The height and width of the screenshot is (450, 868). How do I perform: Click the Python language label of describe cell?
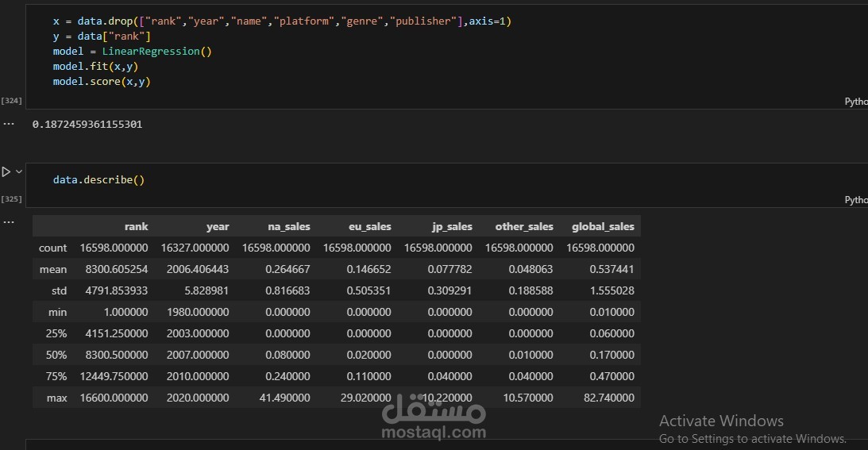[x=856, y=200]
